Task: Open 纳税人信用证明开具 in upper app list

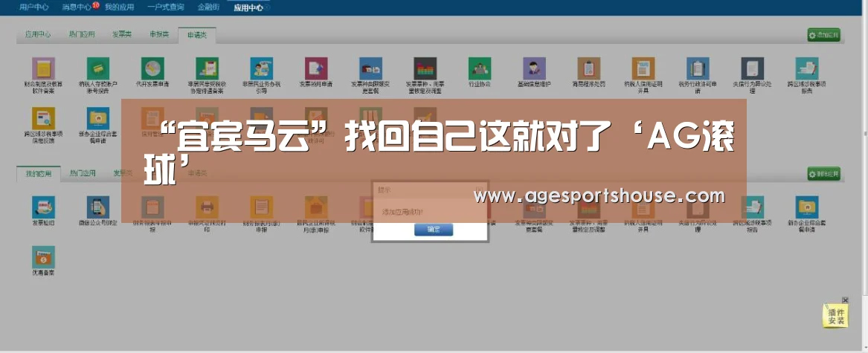Action: point(643,68)
